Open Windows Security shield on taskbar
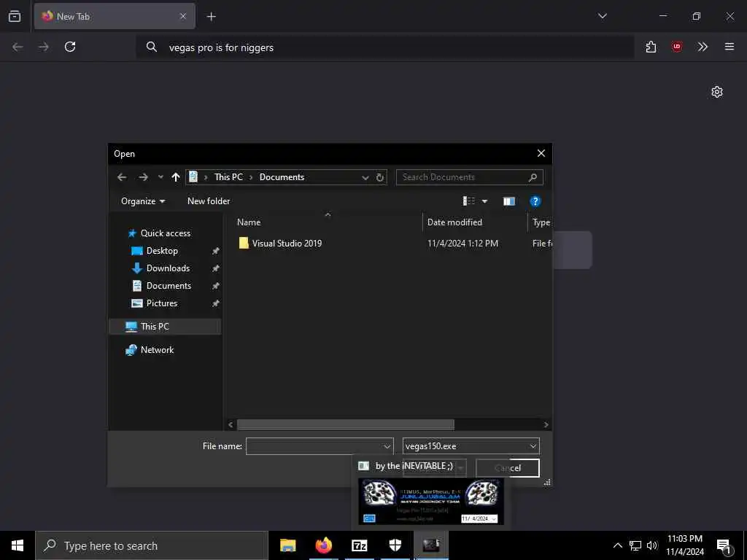Screen dimensions: 747x560 tap(395, 545)
